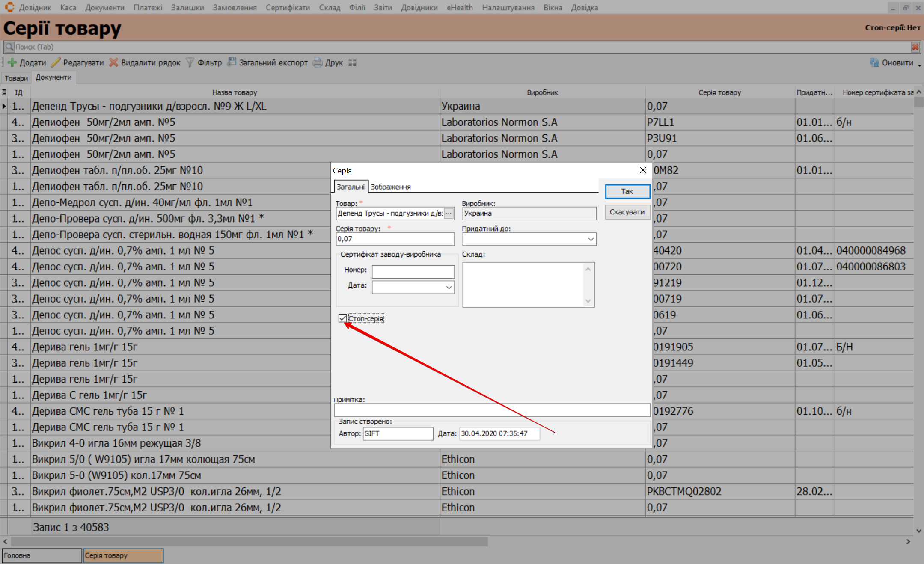
Task: Switch to the Зображення tab
Action: (390, 187)
